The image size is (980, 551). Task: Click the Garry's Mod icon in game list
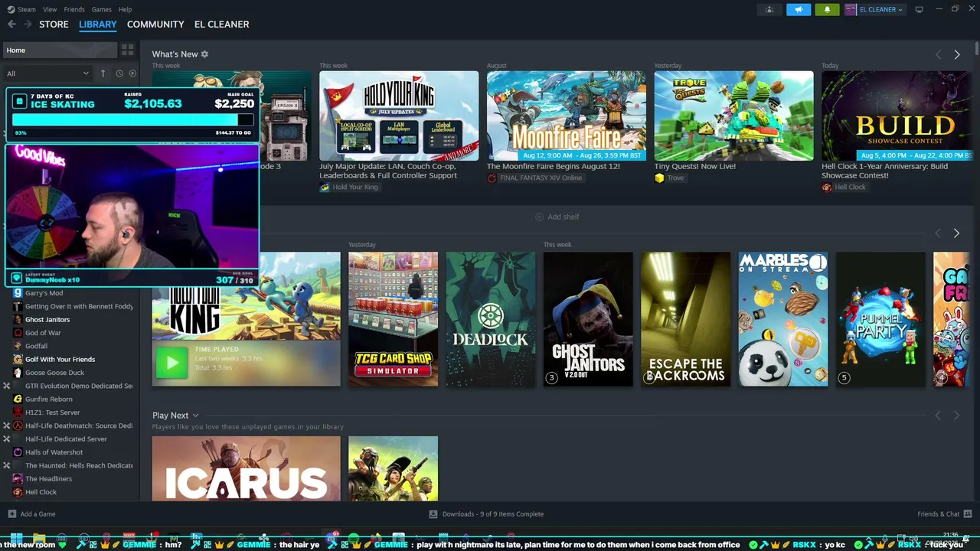tap(18, 293)
